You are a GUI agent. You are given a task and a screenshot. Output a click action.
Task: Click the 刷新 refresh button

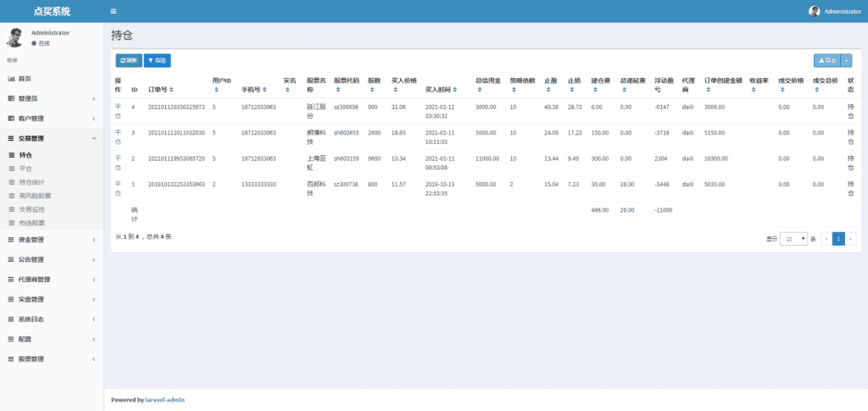click(128, 60)
